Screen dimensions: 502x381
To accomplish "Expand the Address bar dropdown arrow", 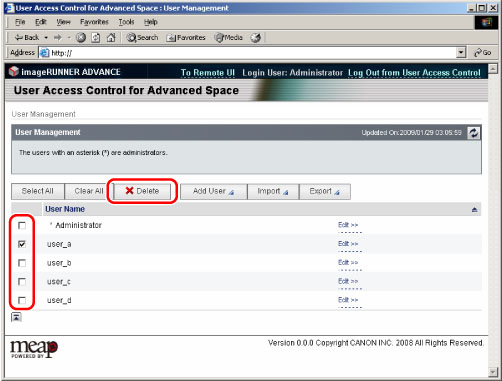I will point(461,53).
